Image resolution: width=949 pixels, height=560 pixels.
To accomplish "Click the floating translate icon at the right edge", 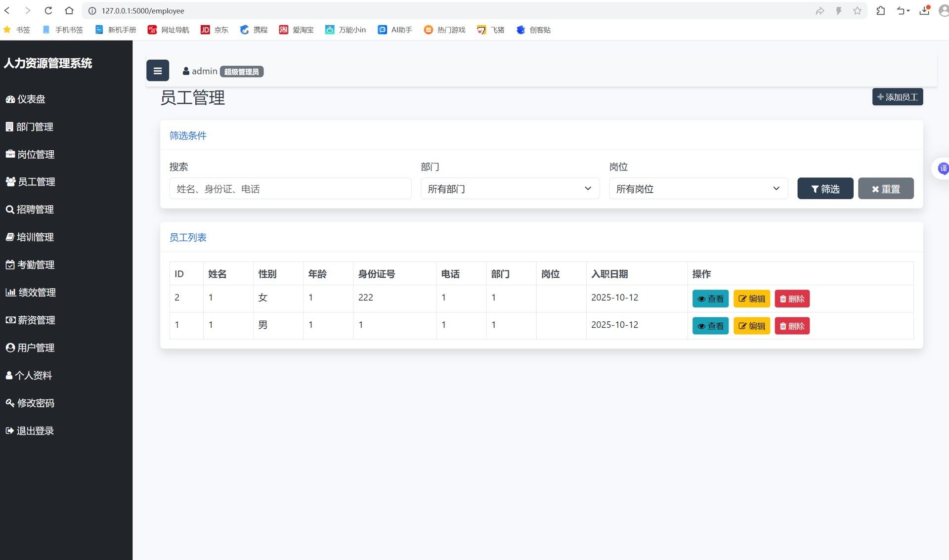I will click(x=943, y=169).
